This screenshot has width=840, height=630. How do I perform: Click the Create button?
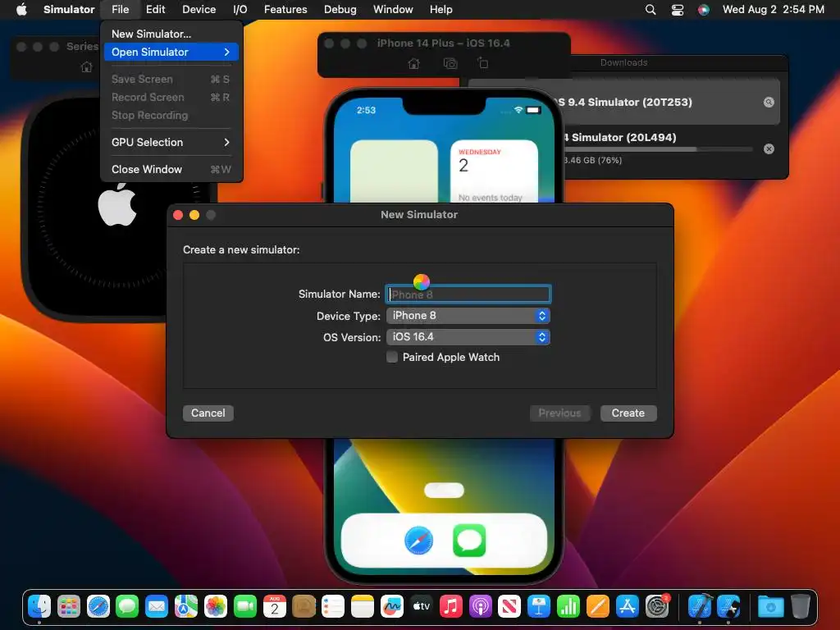(x=628, y=413)
